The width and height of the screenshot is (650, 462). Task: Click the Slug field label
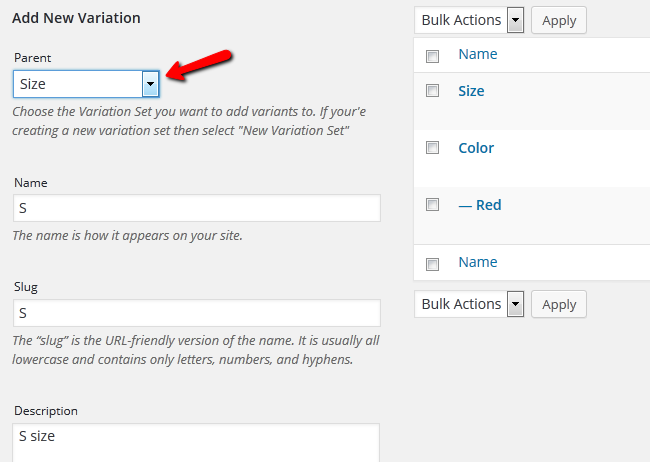click(26, 287)
